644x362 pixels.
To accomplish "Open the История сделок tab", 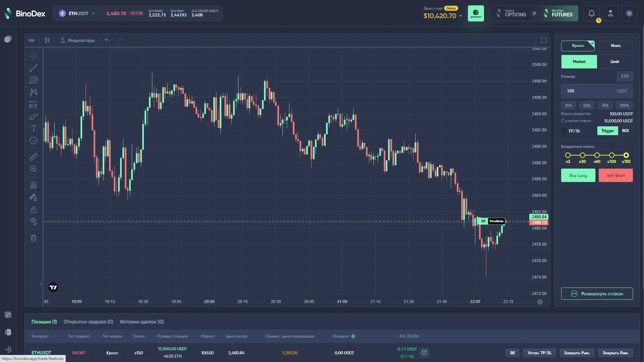I will coord(142,322).
